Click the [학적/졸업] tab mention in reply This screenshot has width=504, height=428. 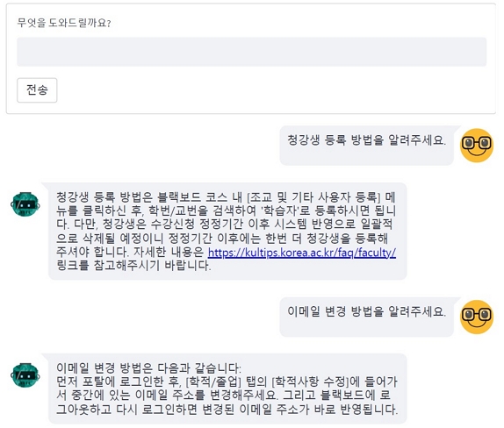[213, 382]
